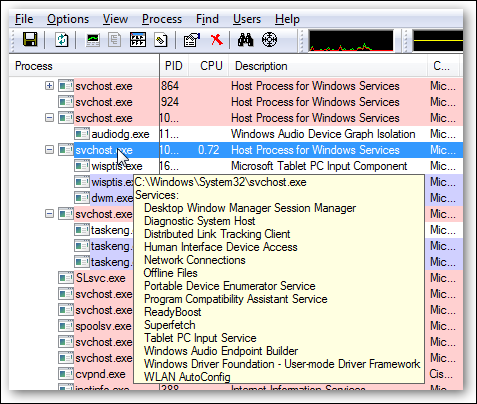This screenshot has height=404, width=477.
Task: Collapse svchost.exe node above audiodg.exe
Action: (x=49, y=118)
